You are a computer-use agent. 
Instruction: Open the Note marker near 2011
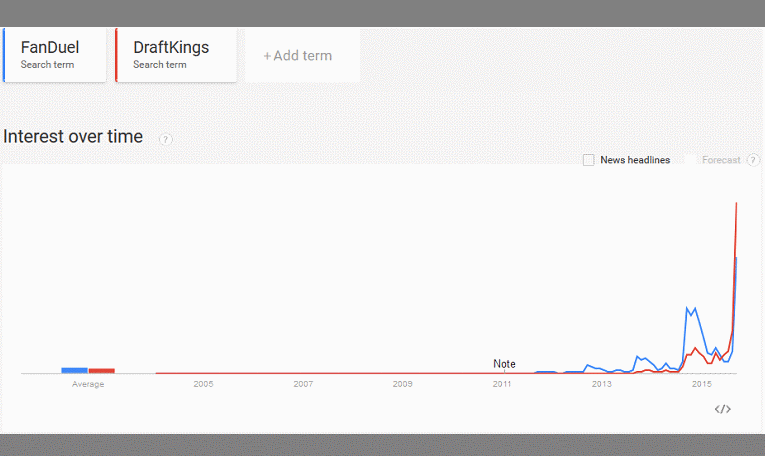pyautogui.click(x=504, y=364)
